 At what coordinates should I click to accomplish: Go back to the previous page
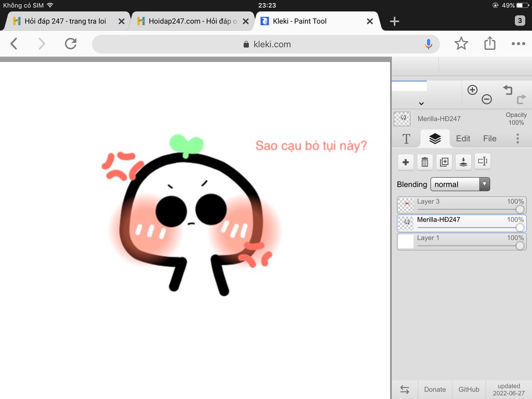click(14, 44)
